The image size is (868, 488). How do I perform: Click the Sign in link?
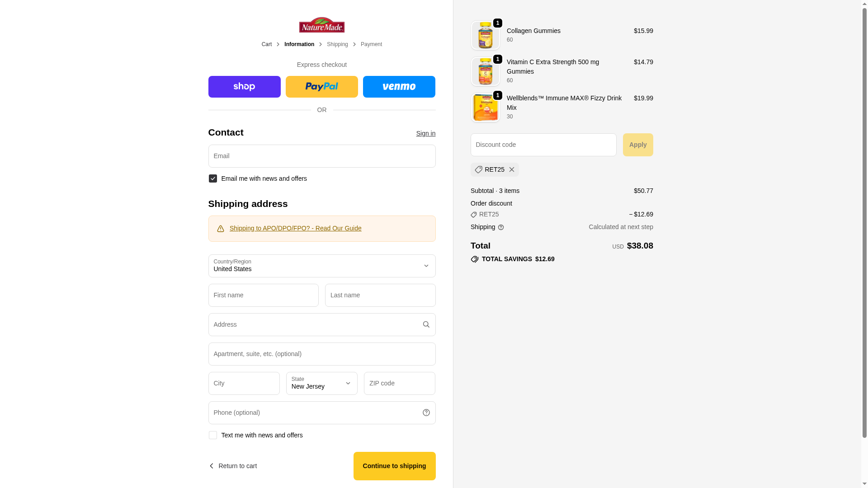(425, 133)
